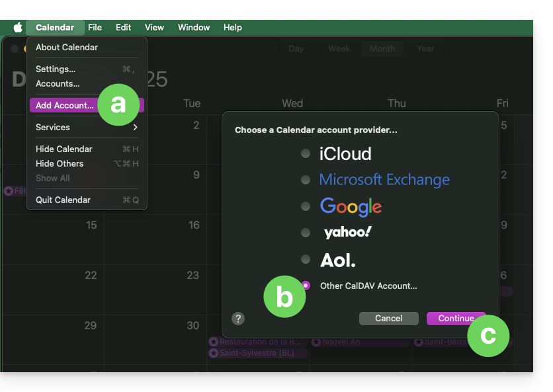Click the Google logo in provider list
The width and height of the screenshot is (553, 392).
[x=351, y=206]
